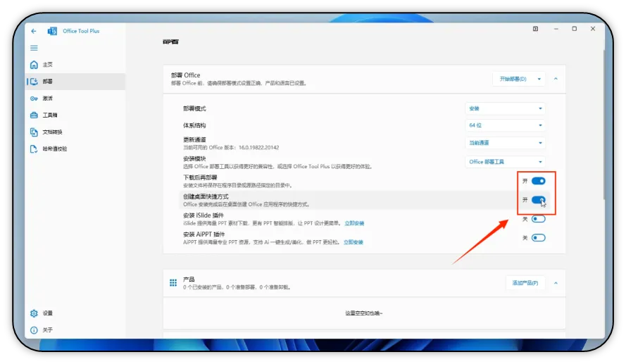
Task: Click 立即安装 link for iSlide
Action: pyautogui.click(x=354, y=223)
